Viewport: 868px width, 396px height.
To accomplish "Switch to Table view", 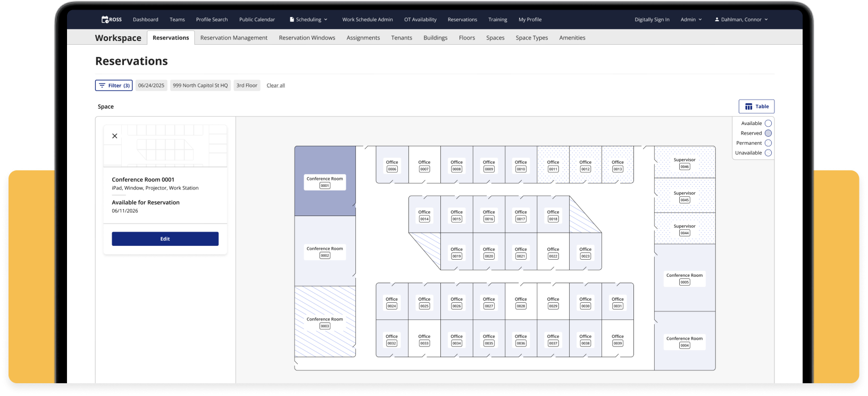I will [756, 106].
